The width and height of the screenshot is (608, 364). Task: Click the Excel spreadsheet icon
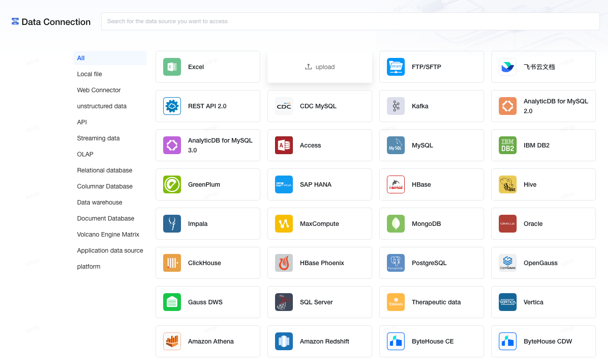point(172,67)
